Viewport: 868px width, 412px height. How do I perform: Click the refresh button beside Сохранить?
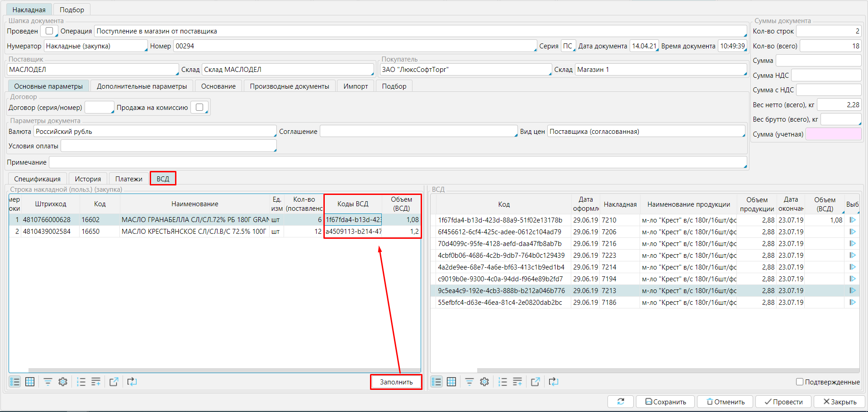[x=621, y=402]
